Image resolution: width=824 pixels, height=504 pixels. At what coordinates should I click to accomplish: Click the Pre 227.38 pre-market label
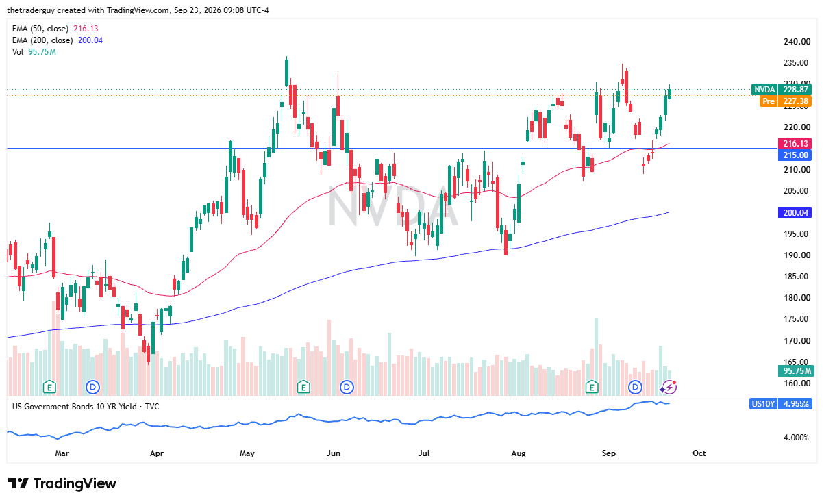click(x=787, y=101)
